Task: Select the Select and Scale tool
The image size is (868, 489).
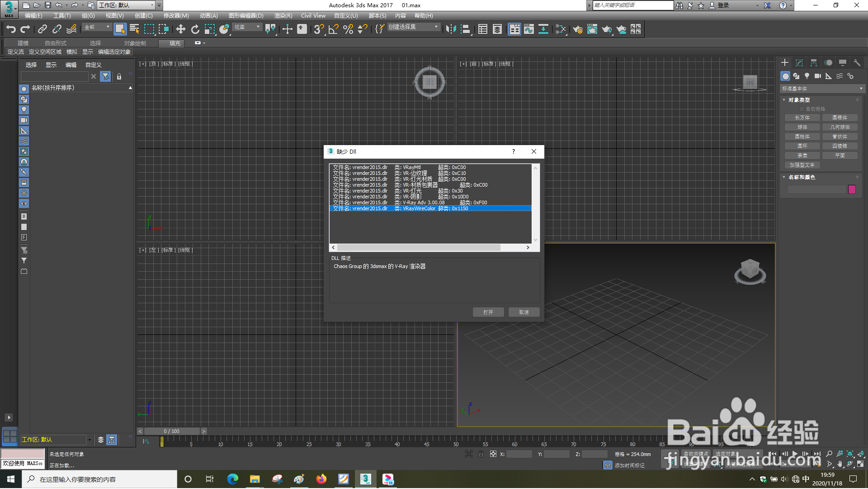Action: [210, 29]
